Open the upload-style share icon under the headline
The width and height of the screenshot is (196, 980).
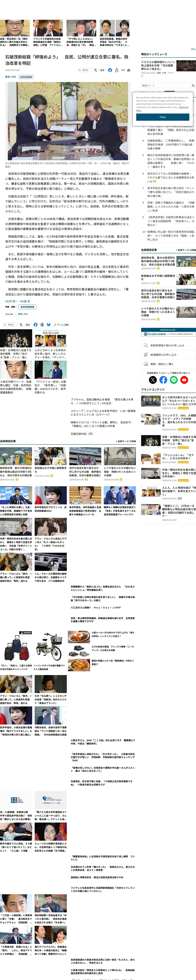[x=116, y=70]
